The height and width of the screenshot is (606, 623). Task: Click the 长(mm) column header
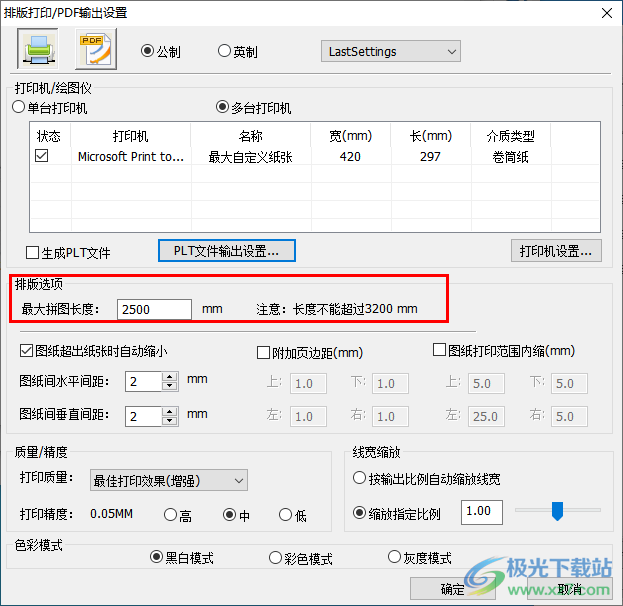[x=431, y=136]
